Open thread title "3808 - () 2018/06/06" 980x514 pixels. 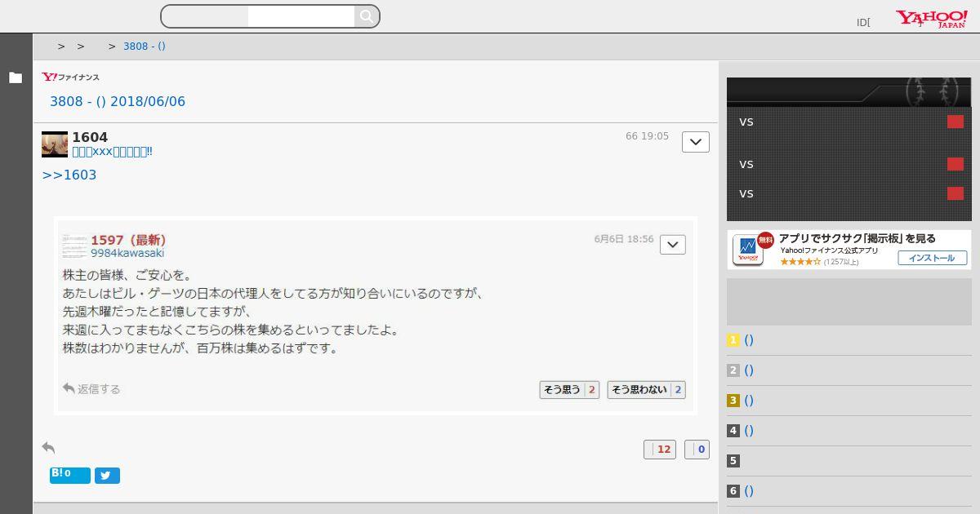tap(118, 101)
